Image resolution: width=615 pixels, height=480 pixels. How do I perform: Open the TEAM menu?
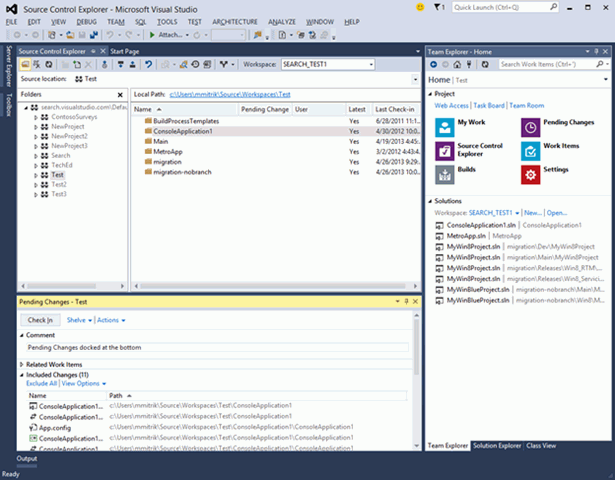tap(116, 22)
